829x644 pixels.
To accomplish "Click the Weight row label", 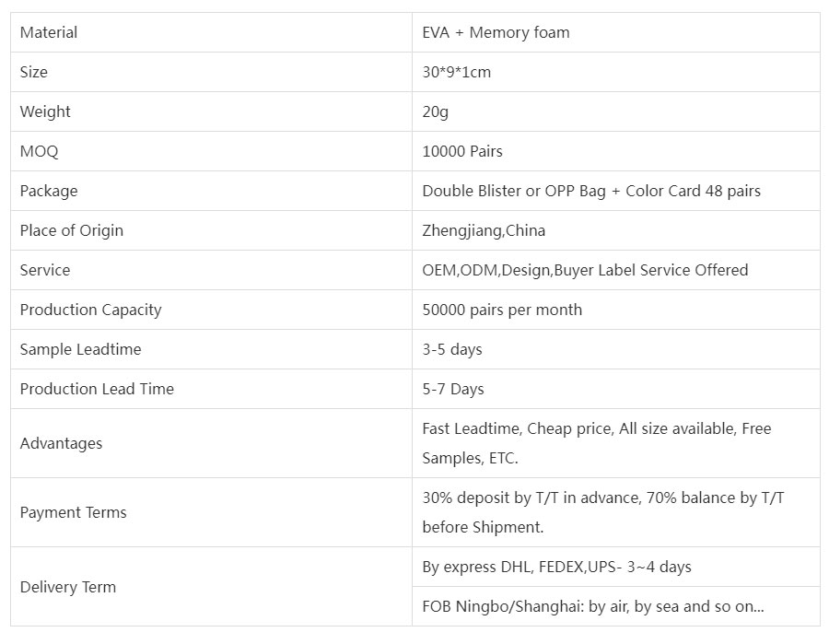I will pos(45,111).
